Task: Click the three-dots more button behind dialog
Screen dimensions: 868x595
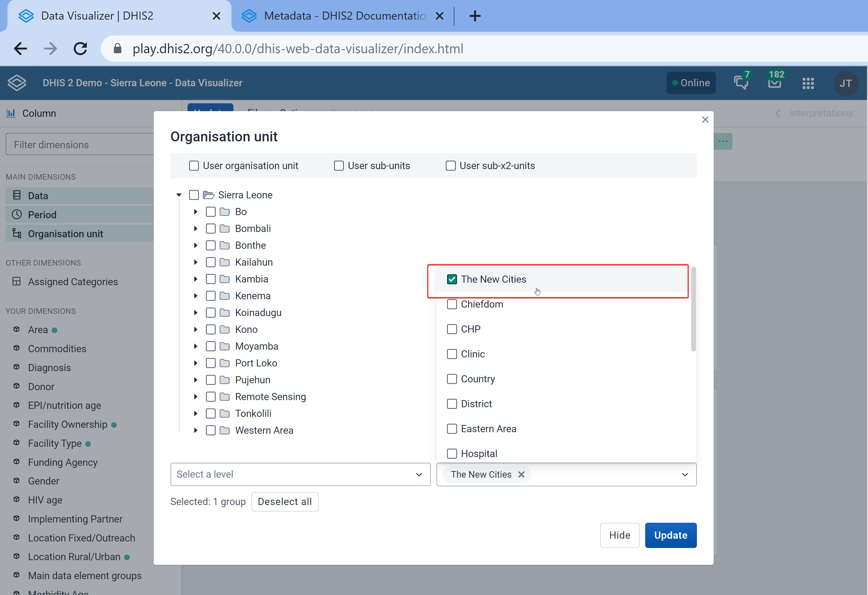Action: tap(723, 141)
